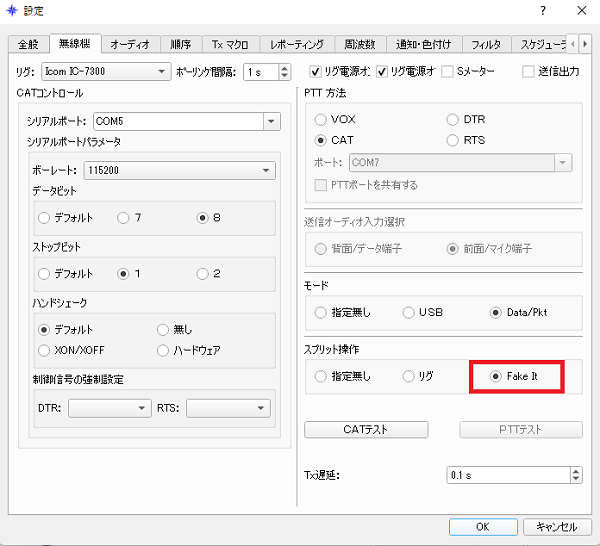Open the 周波数 tab

tap(358, 45)
